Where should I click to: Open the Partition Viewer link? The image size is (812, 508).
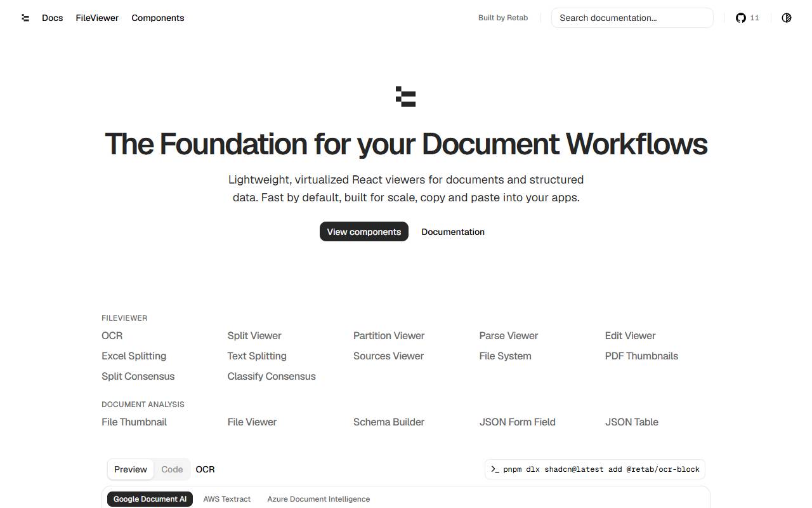coord(389,335)
